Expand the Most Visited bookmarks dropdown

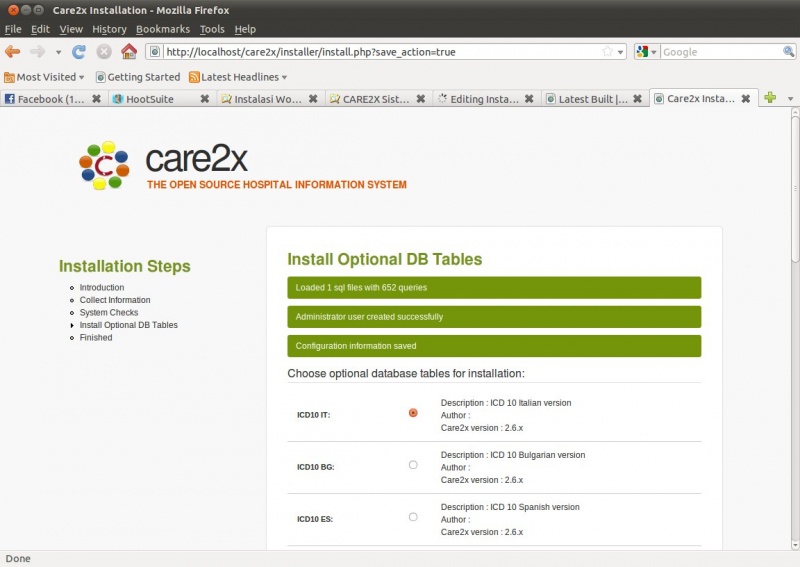coord(45,77)
